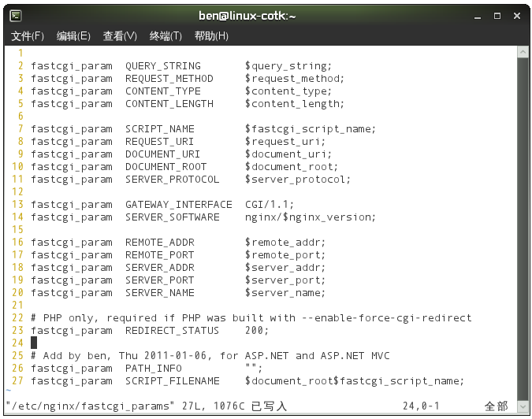Click the "# PHP only" comment line

point(251,318)
